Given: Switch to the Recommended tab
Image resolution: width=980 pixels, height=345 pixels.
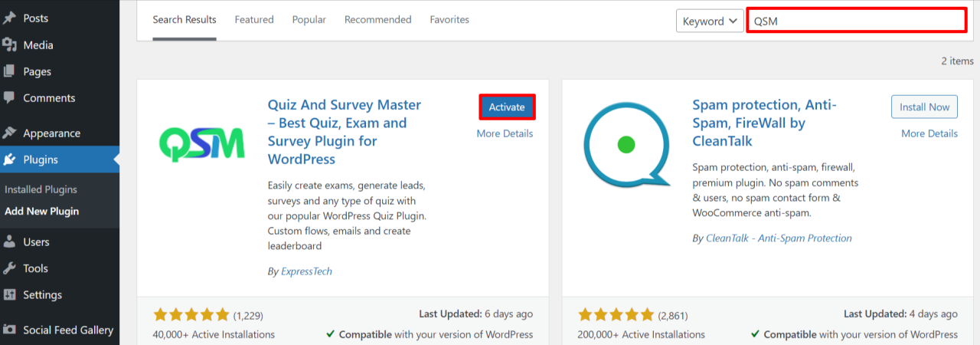Looking at the screenshot, I should tap(377, 19).
